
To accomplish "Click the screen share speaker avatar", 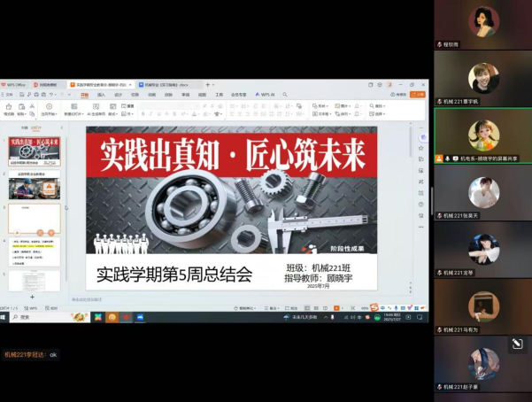I will click(483, 135).
